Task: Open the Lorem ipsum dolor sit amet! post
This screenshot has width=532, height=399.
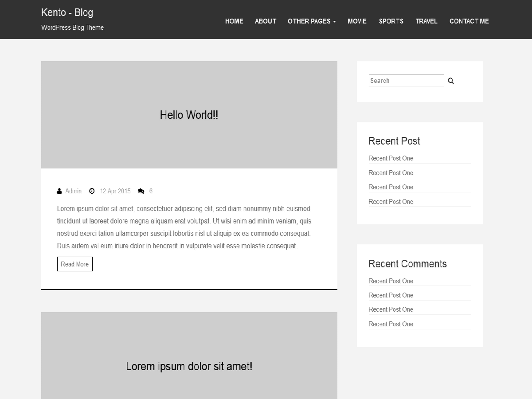Action: (189, 366)
